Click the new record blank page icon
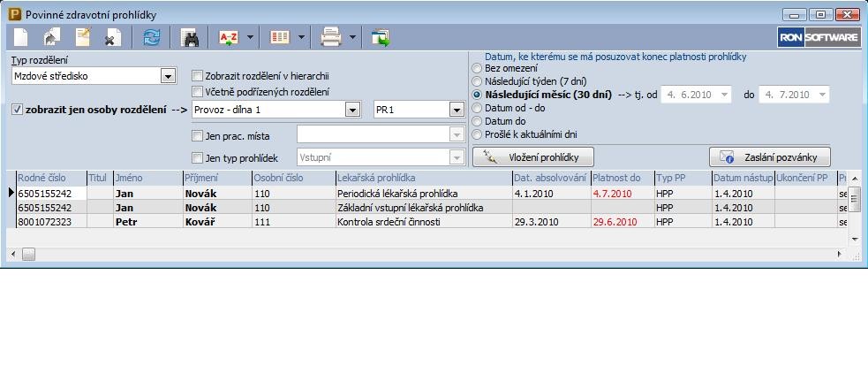This screenshot has width=868, height=389. pyautogui.click(x=20, y=37)
